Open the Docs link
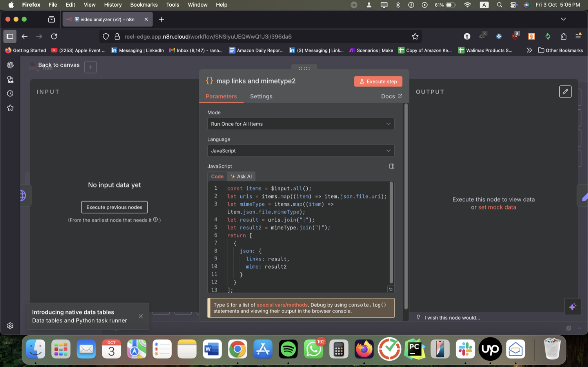The width and height of the screenshot is (588, 367). pos(391,96)
